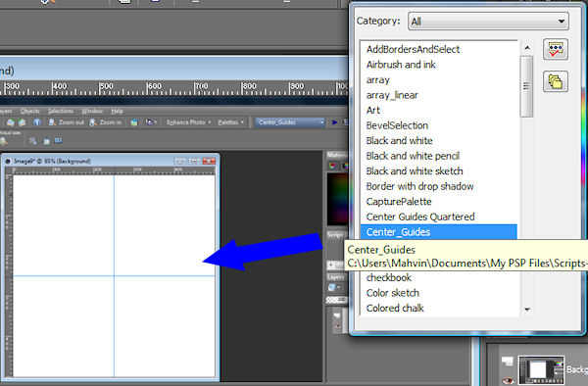The height and width of the screenshot is (386, 588).
Task: Select Airbrush and ink script
Action: [x=401, y=65]
